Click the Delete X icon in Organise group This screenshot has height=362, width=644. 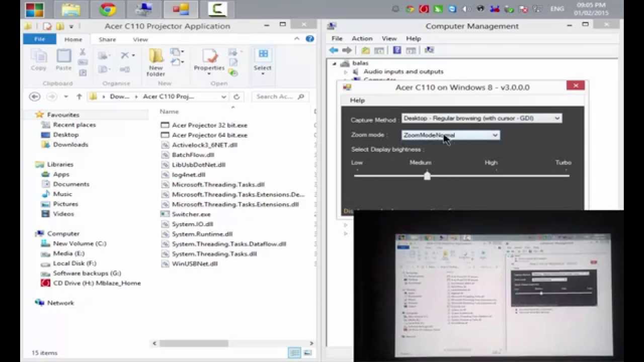(x=125, y=55)
